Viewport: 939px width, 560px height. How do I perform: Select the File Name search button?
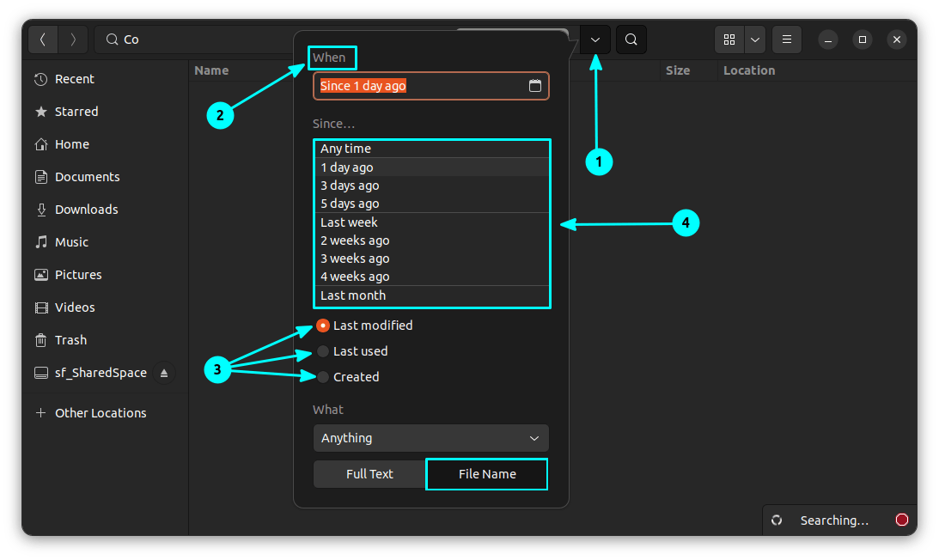(x=487, y=474)
